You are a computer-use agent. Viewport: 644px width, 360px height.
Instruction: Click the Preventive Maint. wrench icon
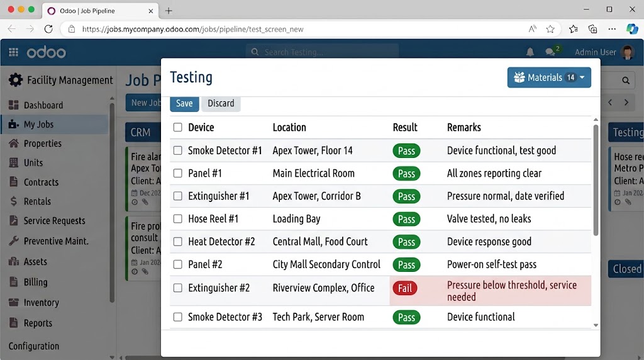(14, 241)
